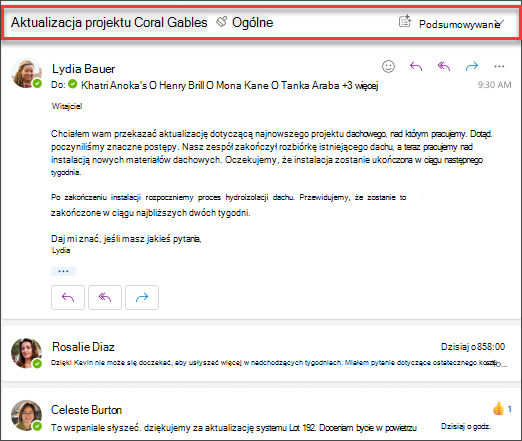
Task: Click recipient Khatri Anoka
Action: click(x=114, y=86)
